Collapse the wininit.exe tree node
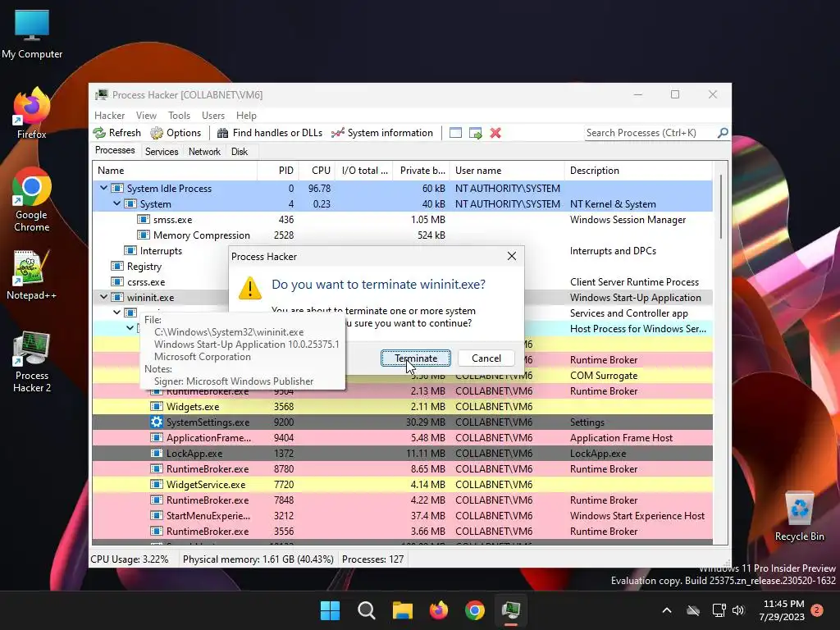 [103, 297]
